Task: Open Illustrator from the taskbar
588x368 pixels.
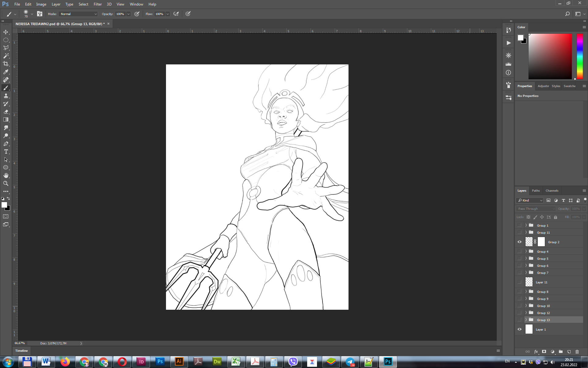Action: coord(179,362)
